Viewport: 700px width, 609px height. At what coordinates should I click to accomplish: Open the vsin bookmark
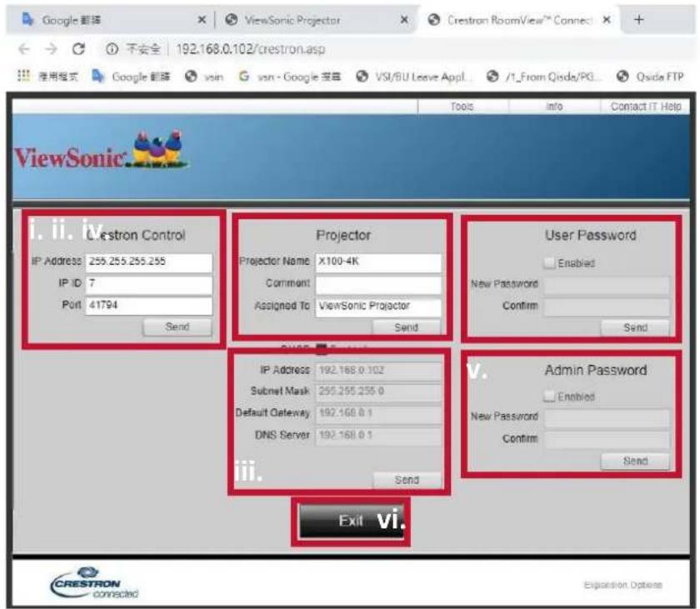(204, 77)
